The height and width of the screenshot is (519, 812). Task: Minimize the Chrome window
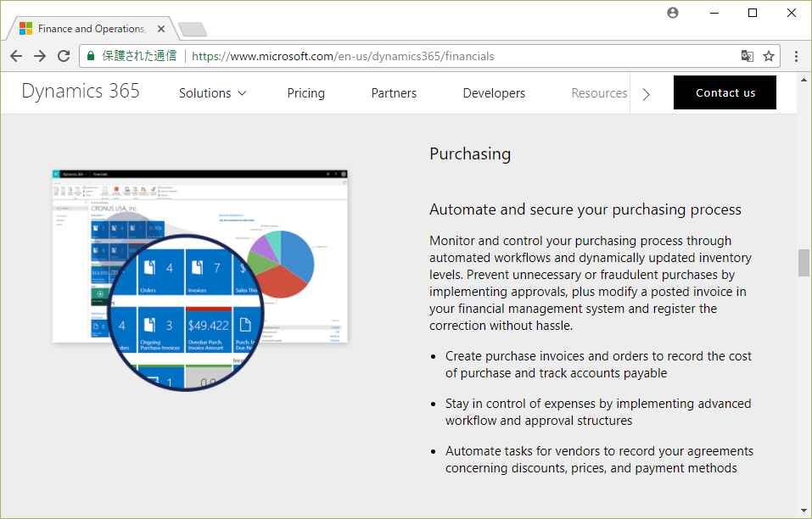click(714, 13)
